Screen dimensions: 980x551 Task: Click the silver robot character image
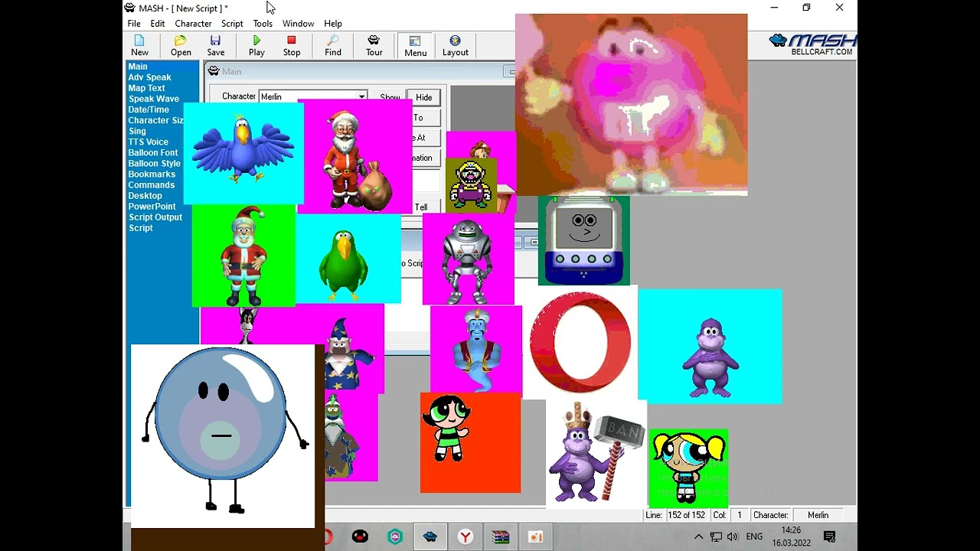coord(468,259)
